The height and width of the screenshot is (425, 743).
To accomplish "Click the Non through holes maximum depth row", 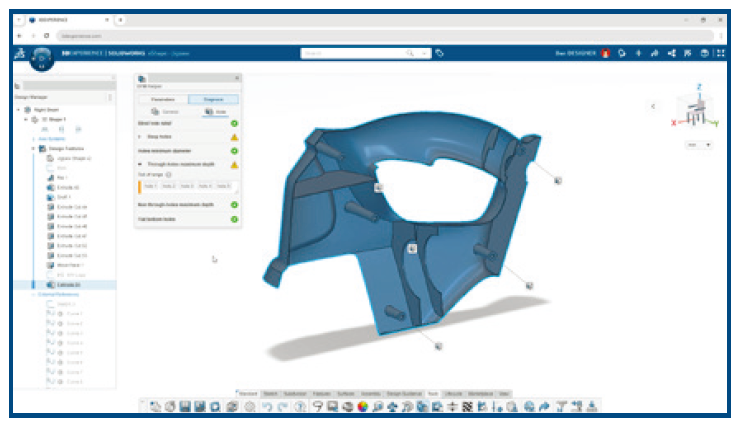I will coord(188,205).
